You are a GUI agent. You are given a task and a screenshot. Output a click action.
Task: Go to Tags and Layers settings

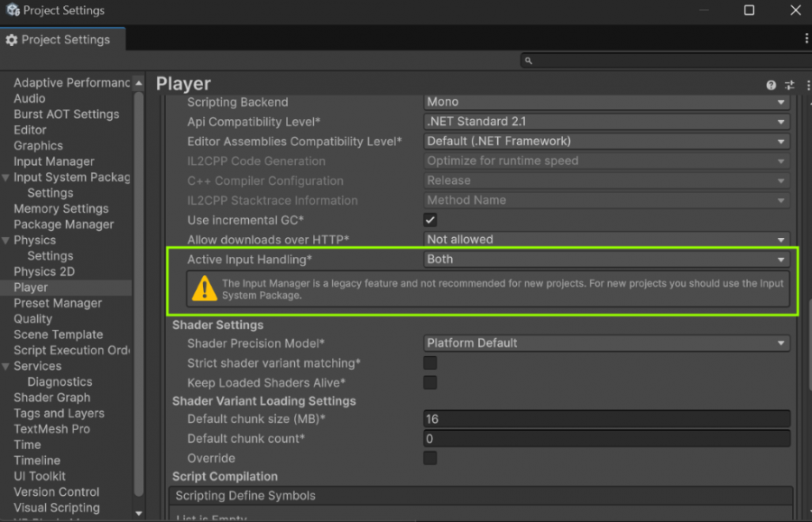click(59, 413)
